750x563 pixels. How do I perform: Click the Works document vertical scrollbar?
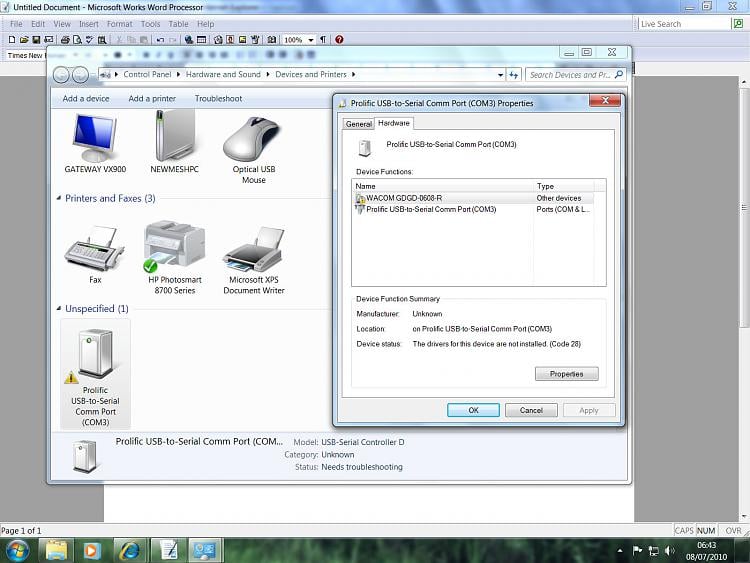click(744, 299)
